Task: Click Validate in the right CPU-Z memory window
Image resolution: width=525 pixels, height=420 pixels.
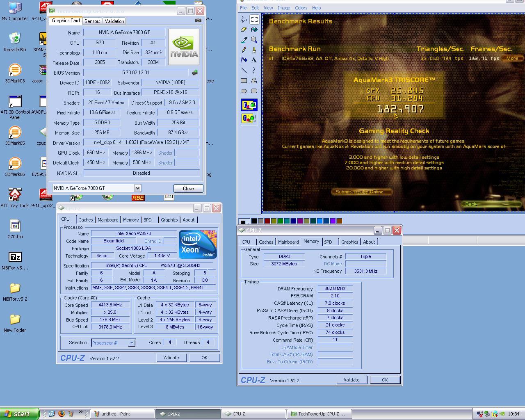Action: click(x=352, y=380)
